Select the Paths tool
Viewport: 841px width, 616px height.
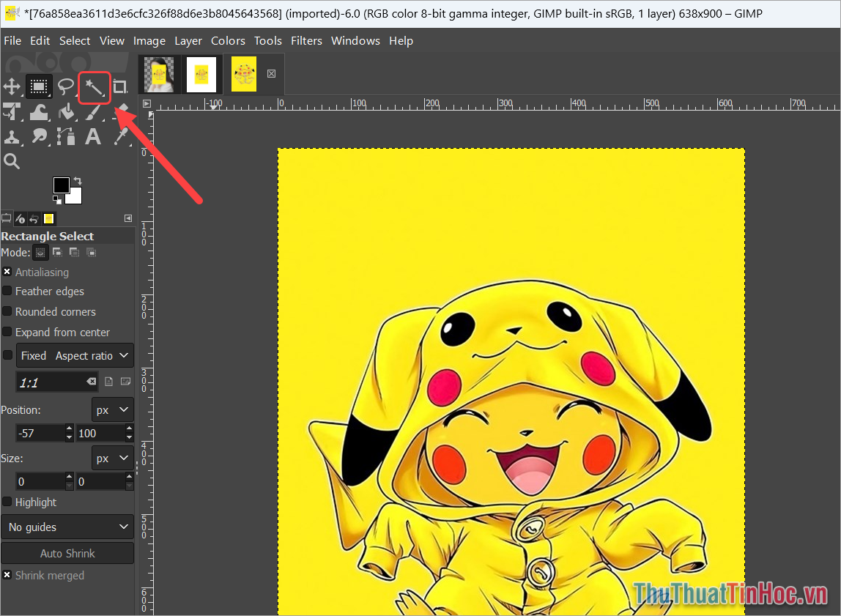(x=66, y=136)
